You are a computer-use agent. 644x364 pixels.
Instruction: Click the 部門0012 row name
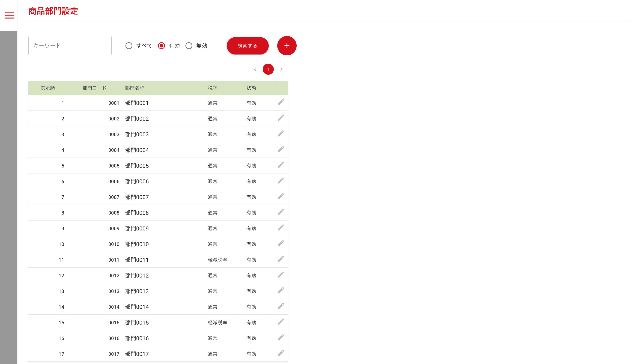point(137,275)
